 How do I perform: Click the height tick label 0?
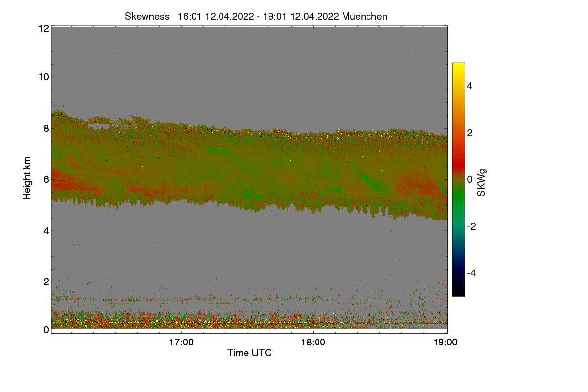click(x=46, y=329)
